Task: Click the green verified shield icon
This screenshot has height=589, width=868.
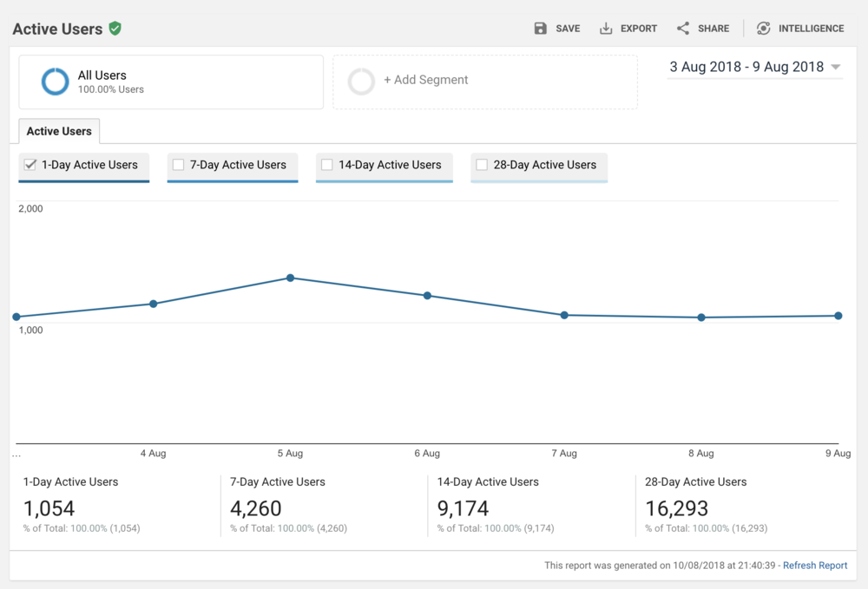Action: 115,29
